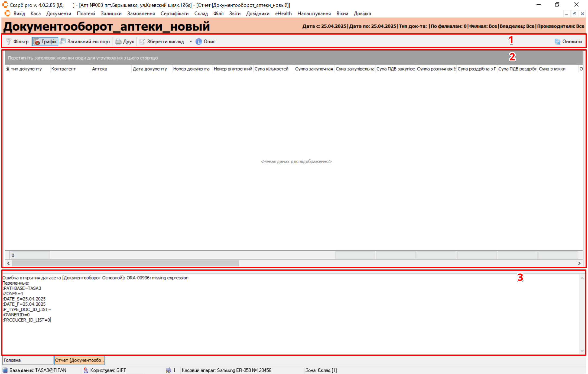Screen dimensions: 588x374
Task: Click the Друк printer icon
Action: [118, 41]
